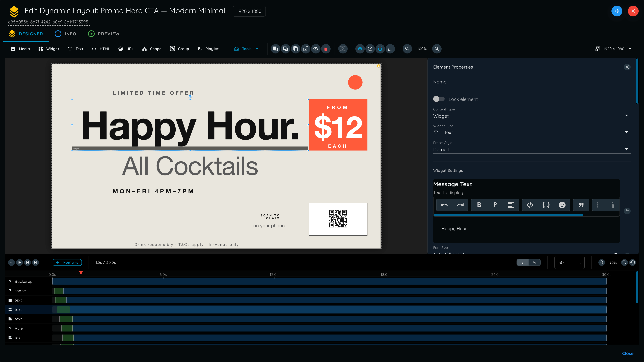Add a Group element
Image resolution: width=644 pixels, height=362 pixels.
[179, 49]
